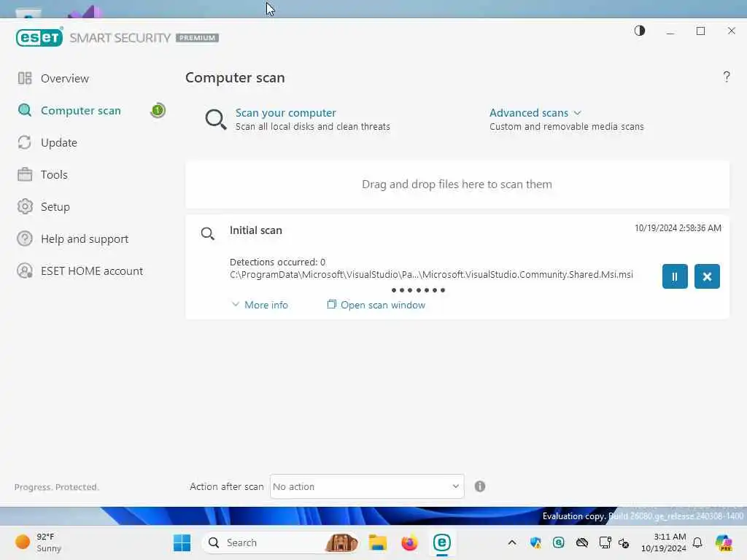Click the ESET taskbar app icon
The height and width of the screenshot is (560, 747).
pyautogui.click(x=441, y=542)
